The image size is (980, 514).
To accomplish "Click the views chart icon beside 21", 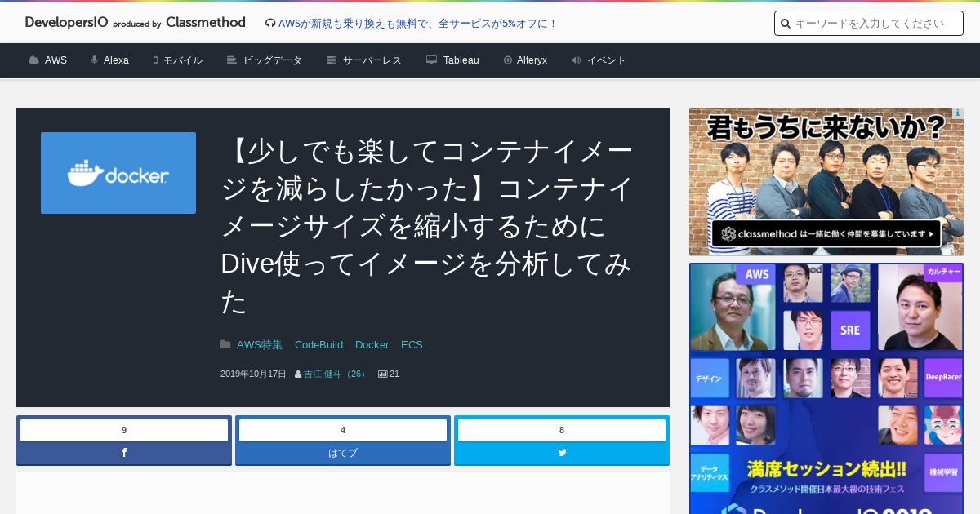I will pos(382,374).
